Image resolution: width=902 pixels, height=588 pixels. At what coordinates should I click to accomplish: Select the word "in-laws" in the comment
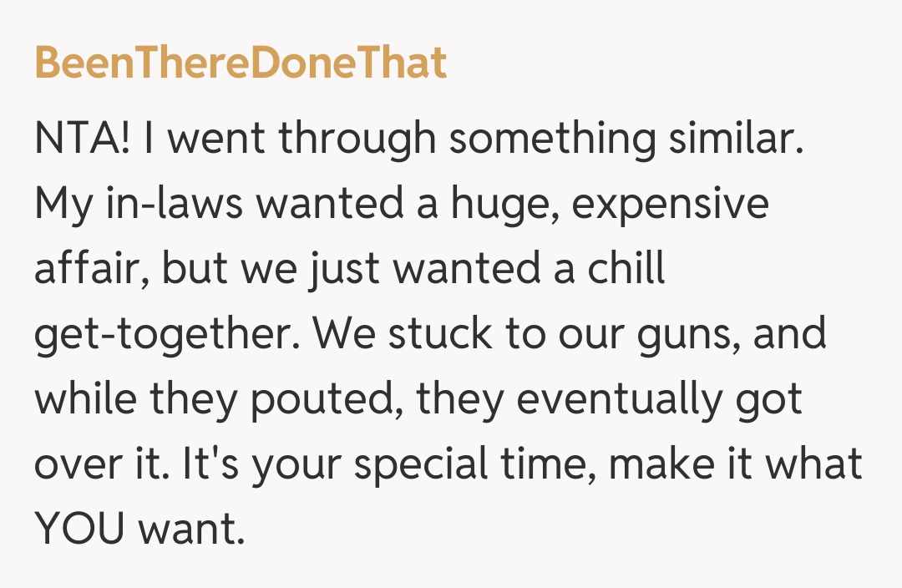[x=170, y=205]
